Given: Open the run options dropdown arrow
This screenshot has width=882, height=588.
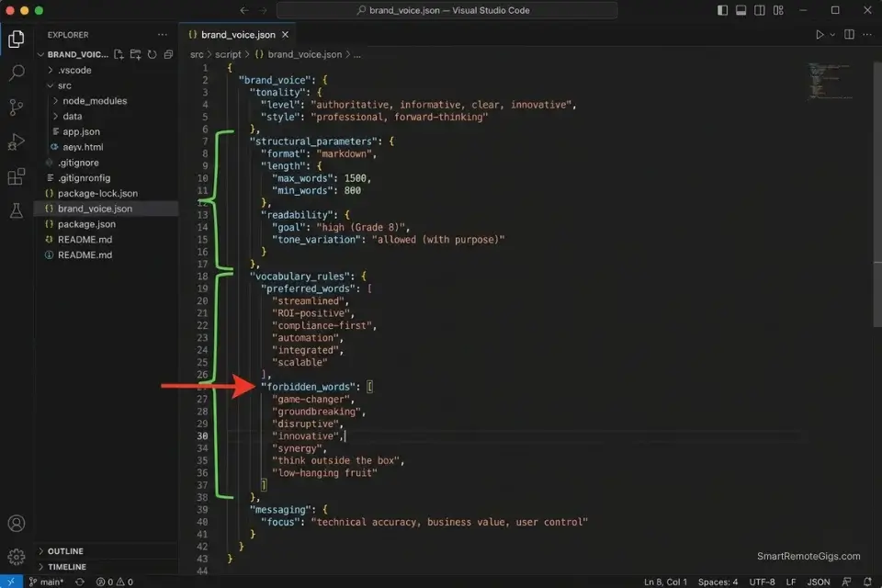Looking at the screenshot, I should [832, 35].
